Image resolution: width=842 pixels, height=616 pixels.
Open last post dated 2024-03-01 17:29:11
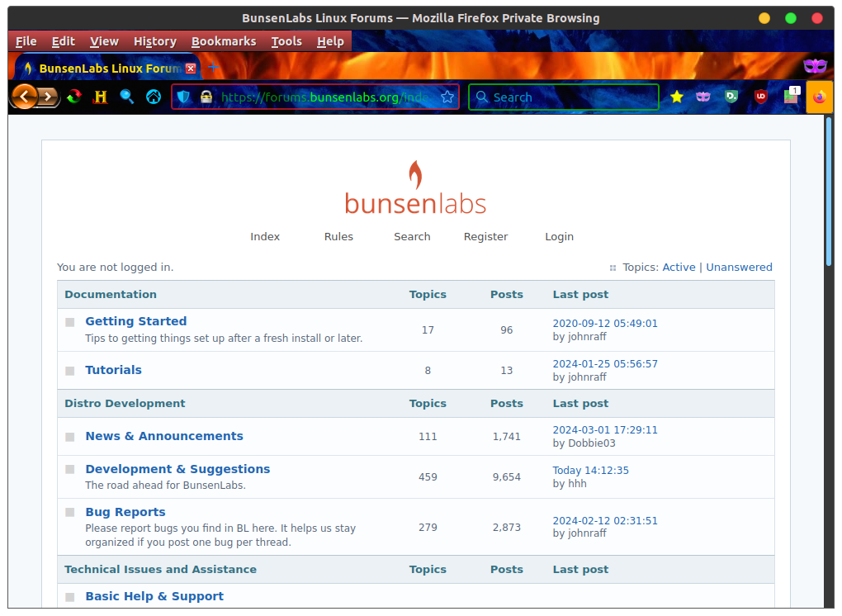pyautogui.click(x=605, y=429)
